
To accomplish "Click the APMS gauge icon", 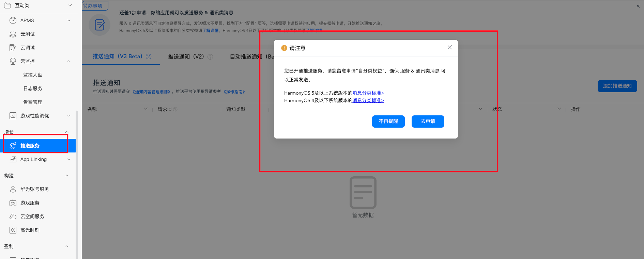I will click(13, 20).
